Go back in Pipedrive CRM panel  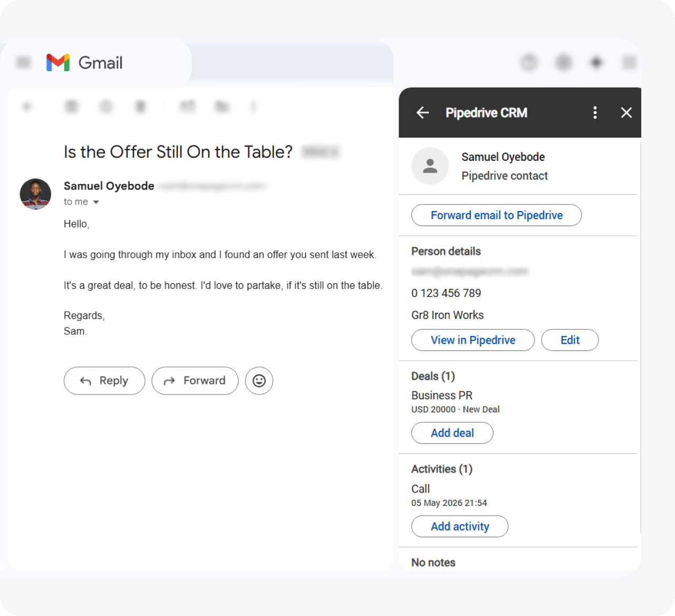tap(423, 112)
